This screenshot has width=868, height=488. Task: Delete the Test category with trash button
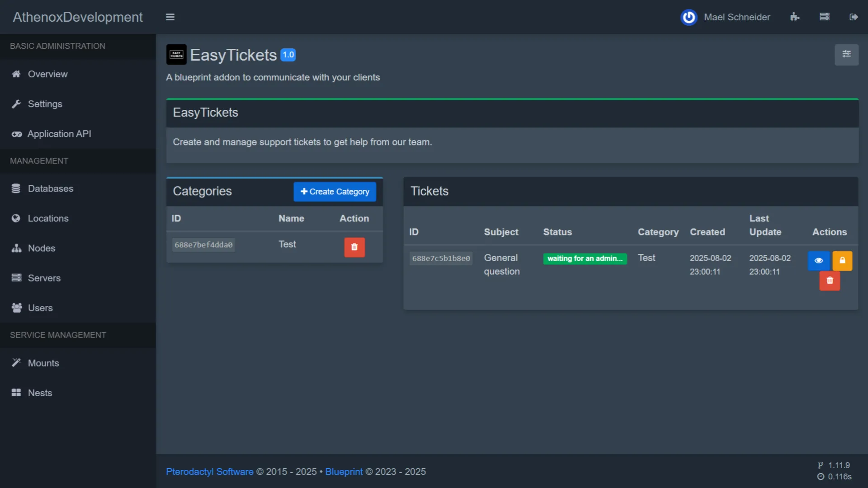354,247
